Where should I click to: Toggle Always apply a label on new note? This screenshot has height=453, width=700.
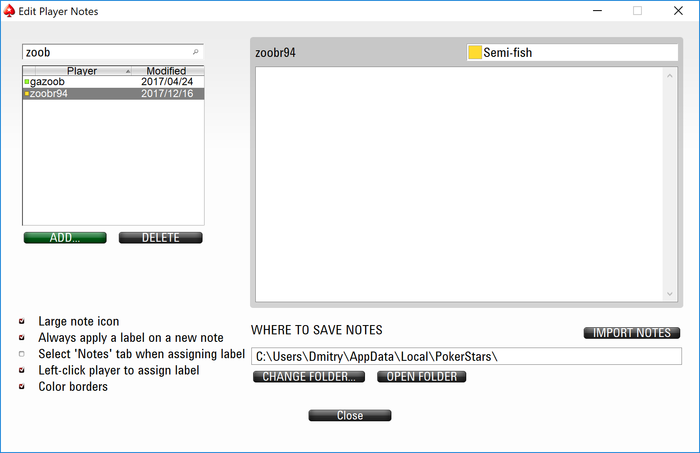(21, 337)
